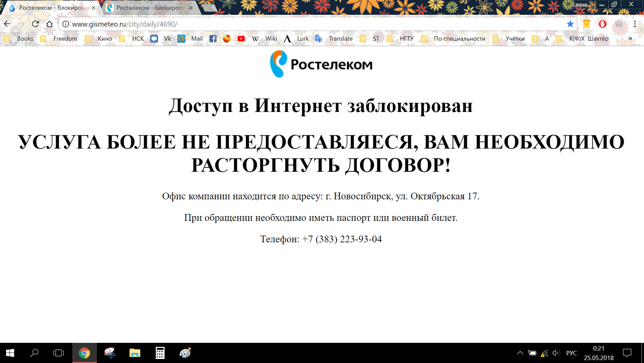Open the ST bookmark folder
Viewport: 644px width, 363px height.
point(369,39)
